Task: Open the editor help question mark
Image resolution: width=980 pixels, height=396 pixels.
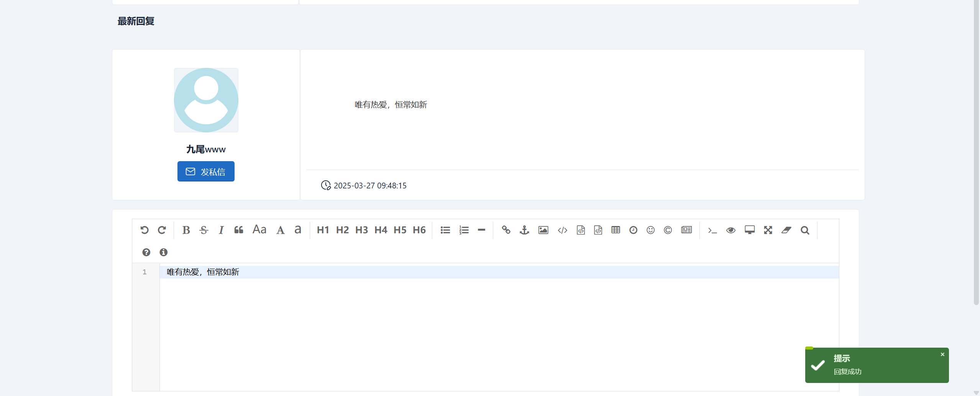Action: pyautogui.click(x=146, y=252)
